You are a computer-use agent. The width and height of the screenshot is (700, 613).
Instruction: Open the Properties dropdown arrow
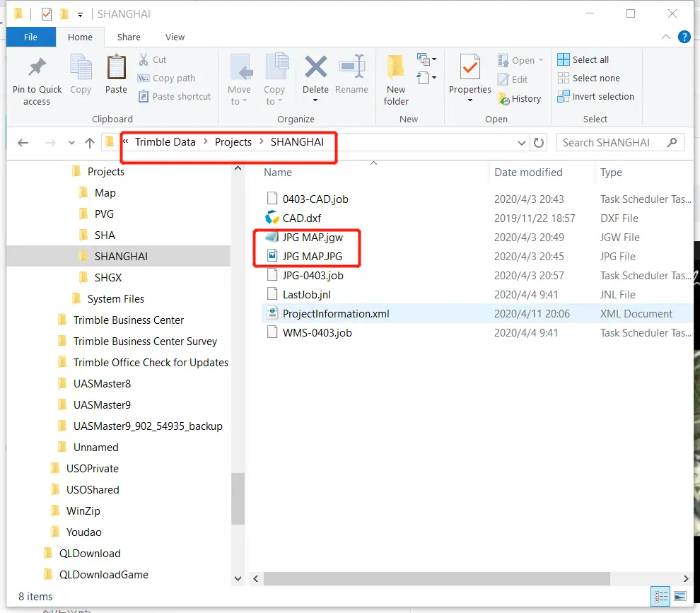(x=470, y=100)
